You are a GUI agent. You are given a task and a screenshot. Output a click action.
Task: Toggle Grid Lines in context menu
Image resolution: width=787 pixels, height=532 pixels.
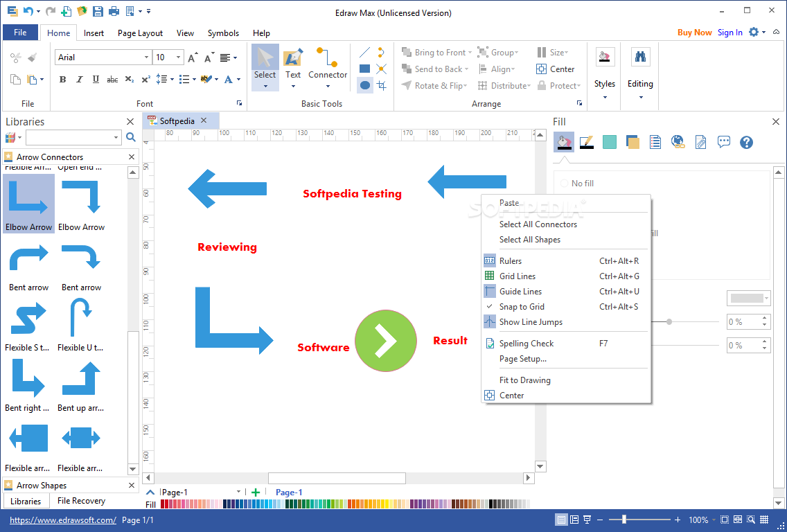click(565, 276)
